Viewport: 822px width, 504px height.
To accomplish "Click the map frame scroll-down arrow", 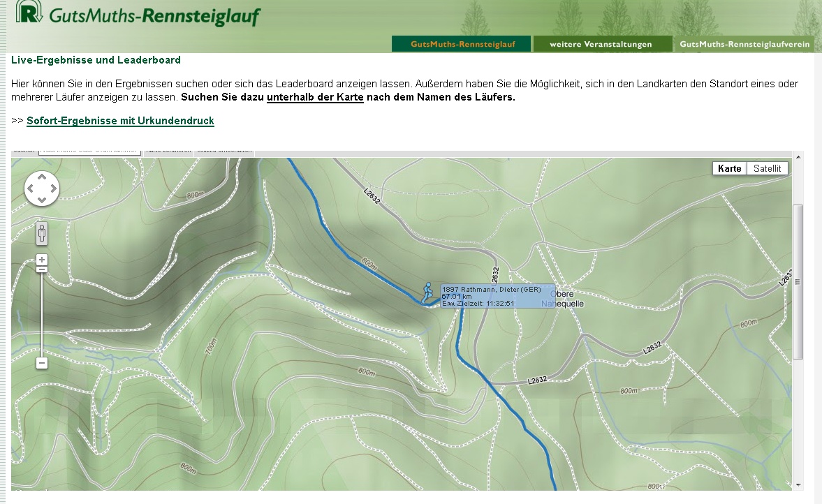I will 798,485.
